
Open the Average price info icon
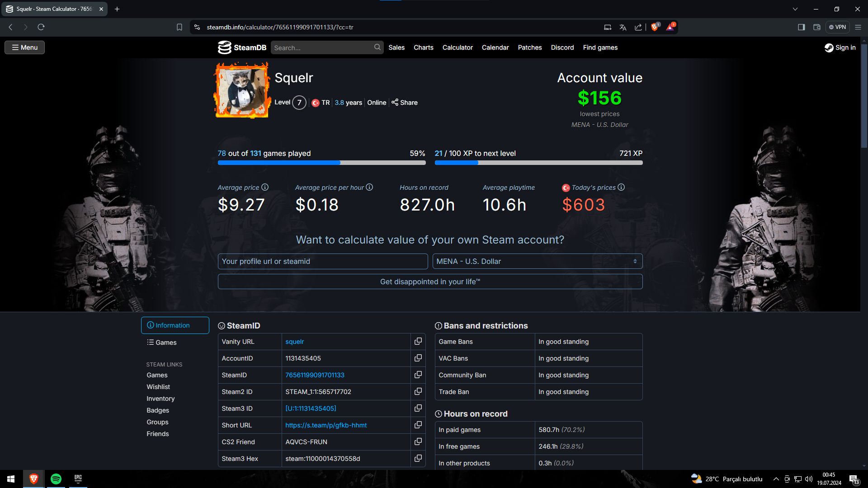pos(265,187)
